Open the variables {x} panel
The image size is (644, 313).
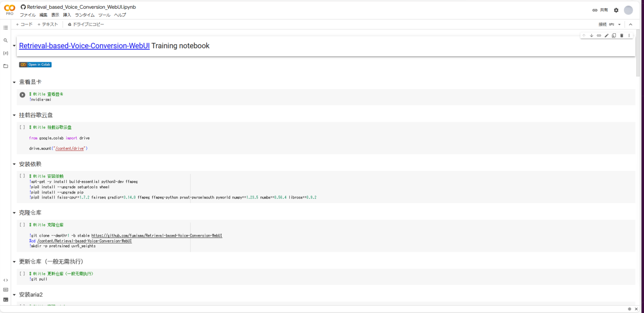pyautogui.click(x=5, y=53)
